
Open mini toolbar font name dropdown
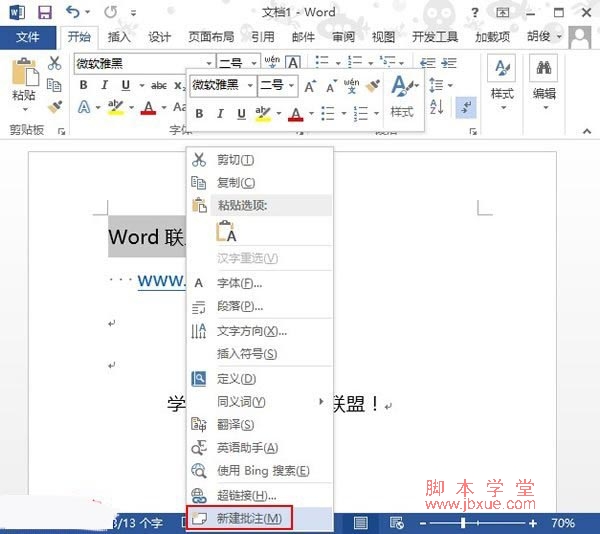point(250,85)
